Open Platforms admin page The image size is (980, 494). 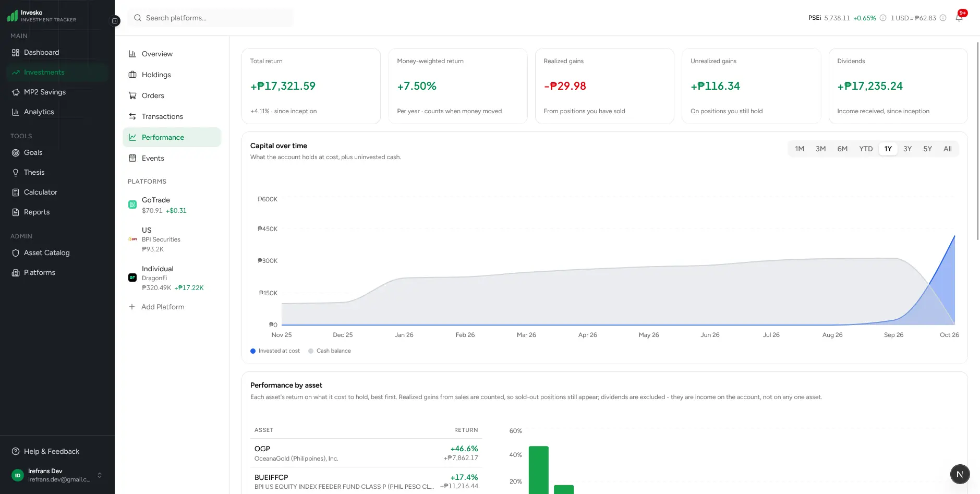(x=57, y=272)
